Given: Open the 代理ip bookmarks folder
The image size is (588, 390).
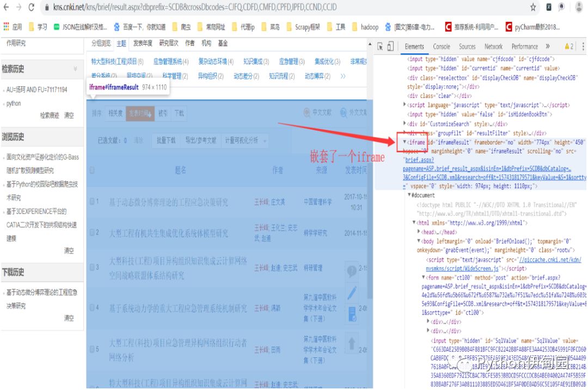Looking at the screenshot, I should pos(243,27).
